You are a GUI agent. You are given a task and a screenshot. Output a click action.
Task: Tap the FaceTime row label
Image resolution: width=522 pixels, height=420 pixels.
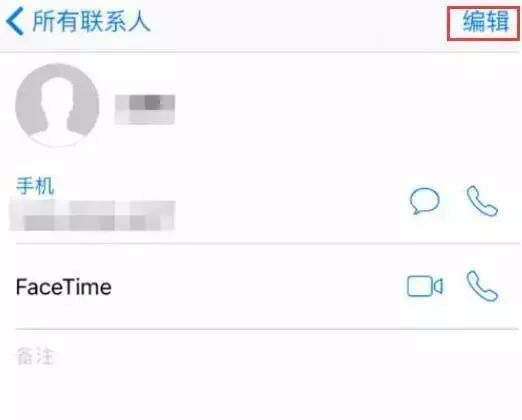(64, 287)
